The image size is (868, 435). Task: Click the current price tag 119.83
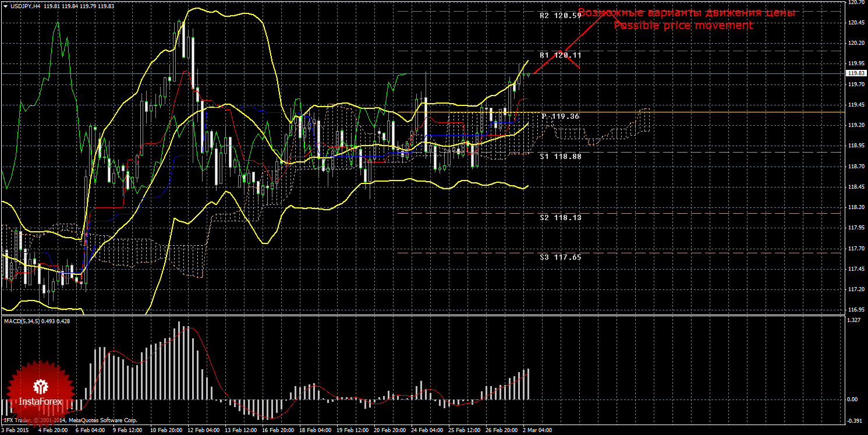[855, 73]
